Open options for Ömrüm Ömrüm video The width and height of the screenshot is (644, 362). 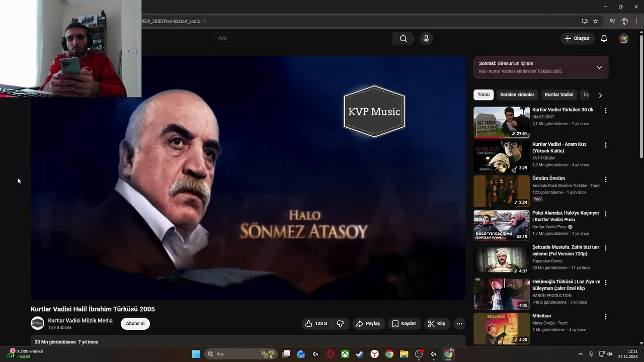click(606, 179)
